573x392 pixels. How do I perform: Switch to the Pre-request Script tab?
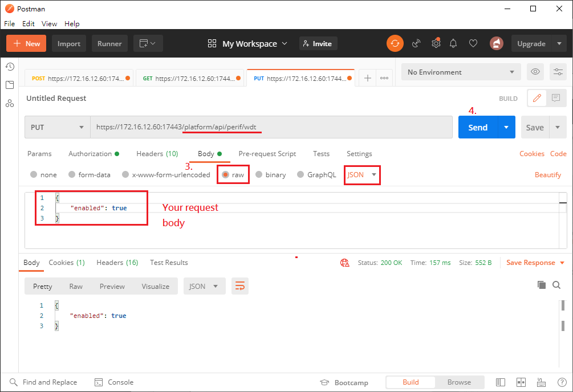(x=267, y=154)
